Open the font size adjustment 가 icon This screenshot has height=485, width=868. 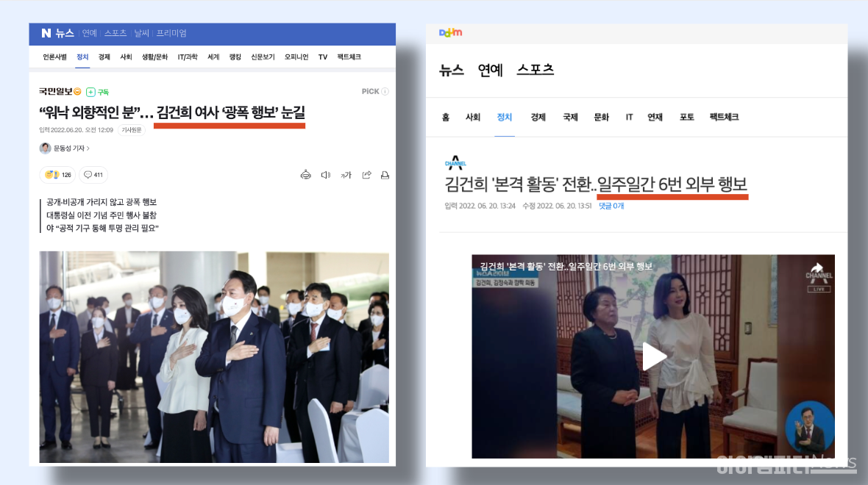click(345, 175)
